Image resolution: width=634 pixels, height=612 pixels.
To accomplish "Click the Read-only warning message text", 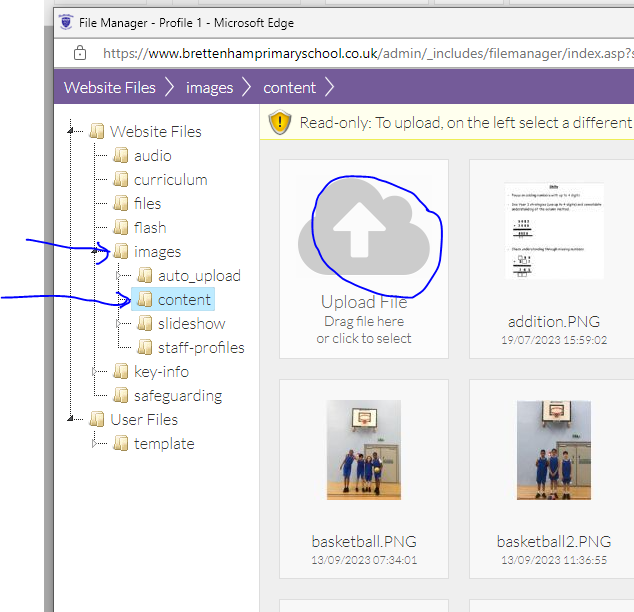I will tap(466, 122).
